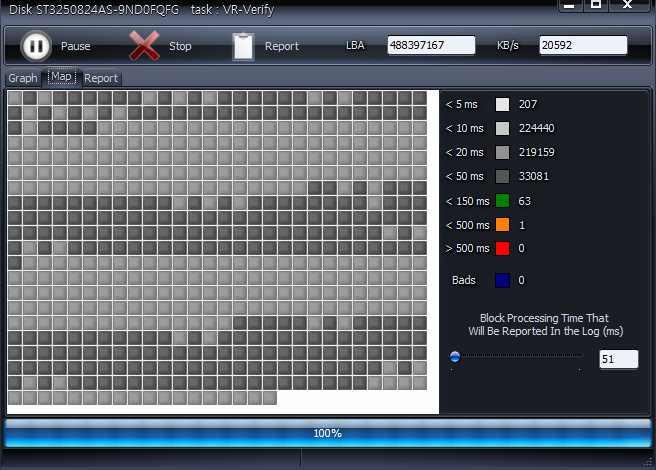Click the block time slider handle
Viewport: 656px width, 470px height.
click(455, 355)
